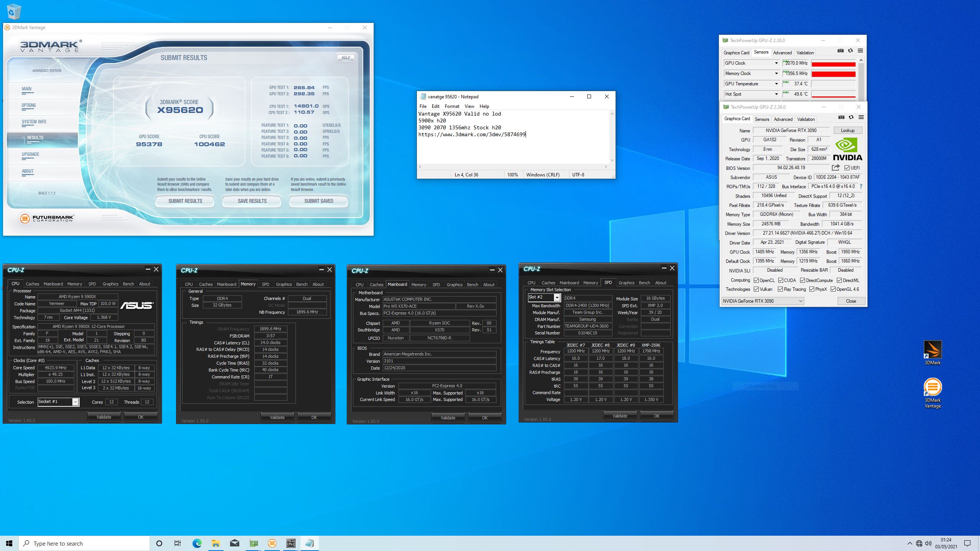
Task: Click the NVIDIA logo in GPU-Z
Action: tap(848, 150)
